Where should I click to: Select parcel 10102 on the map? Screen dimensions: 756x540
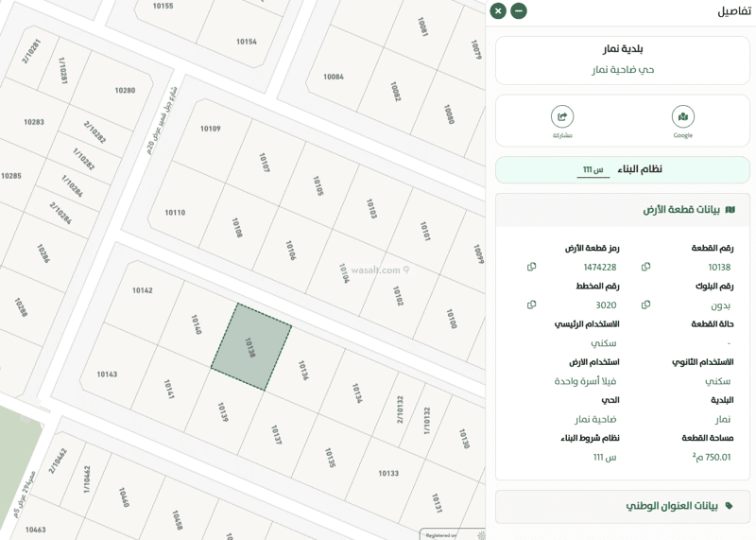pyautogui.click(x=398, y=296)
